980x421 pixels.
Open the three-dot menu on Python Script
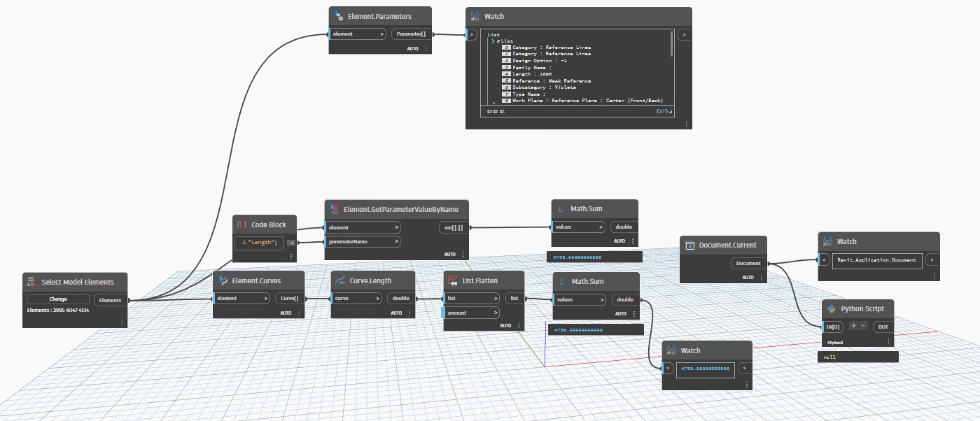888,341
